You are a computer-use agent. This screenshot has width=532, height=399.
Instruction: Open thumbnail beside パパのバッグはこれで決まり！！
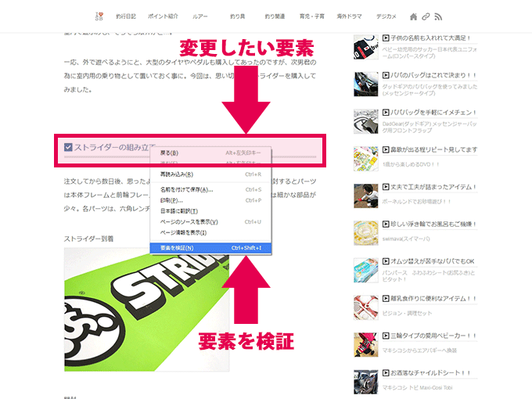(366, 84)
